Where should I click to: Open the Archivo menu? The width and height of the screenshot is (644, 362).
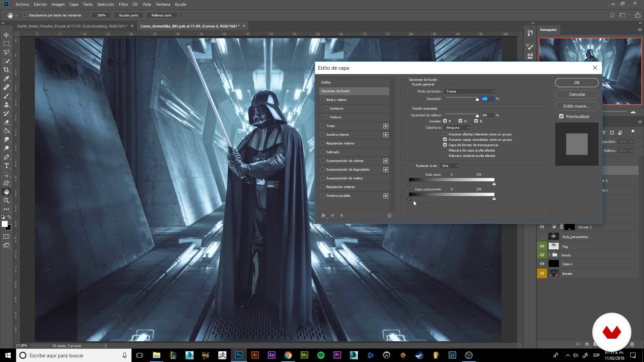(22, 4)
